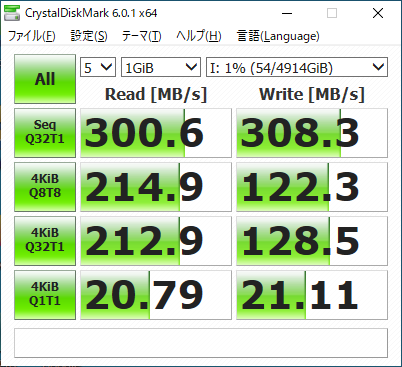Start the 4KiB Q1T1 test
402x367 pixels.
pyautogui.click(x=45, y=295)
